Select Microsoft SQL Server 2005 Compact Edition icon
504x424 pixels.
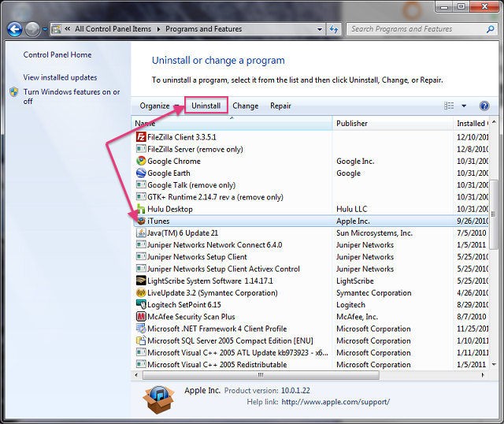pos(141,340)
